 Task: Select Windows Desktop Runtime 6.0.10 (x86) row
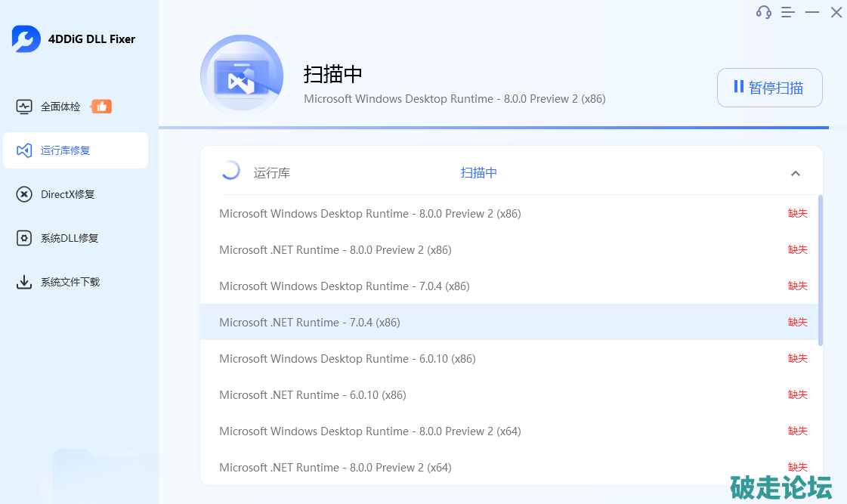348,358
